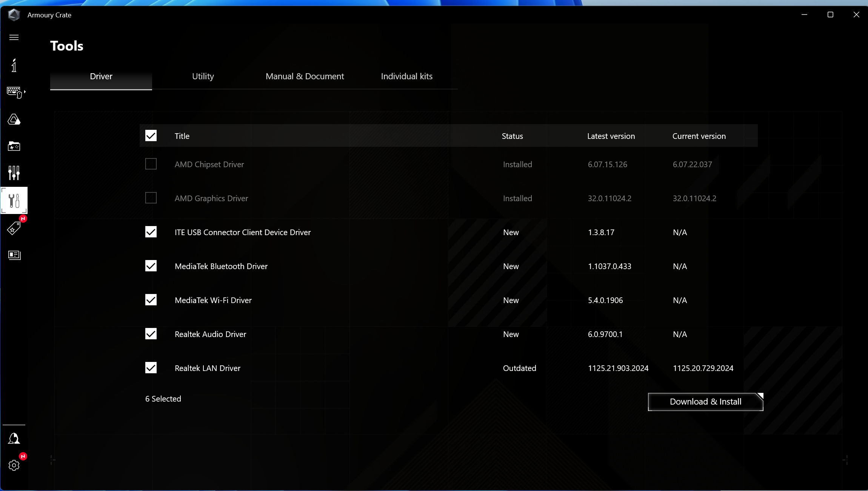The height and width of the screenshot is (491, 868).
Task: Go to the Individual kits tab
Action: [x=406, y=77]
